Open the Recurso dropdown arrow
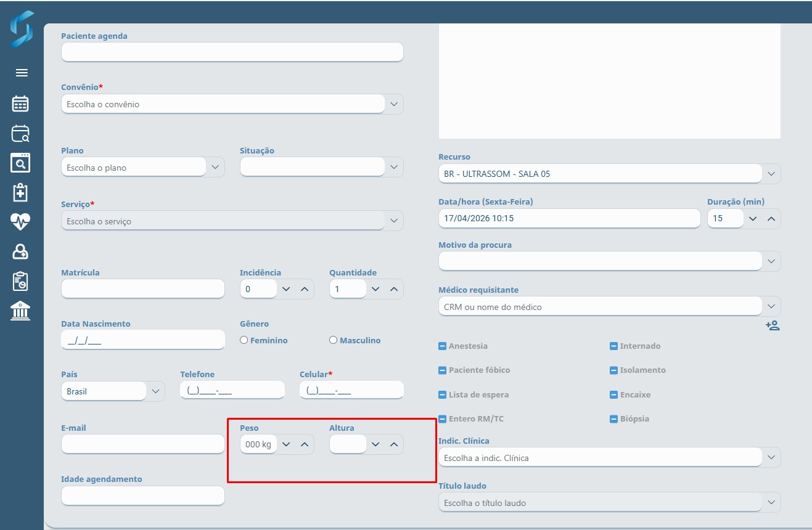This screenshot has height=530, width=812. point(771,174)
